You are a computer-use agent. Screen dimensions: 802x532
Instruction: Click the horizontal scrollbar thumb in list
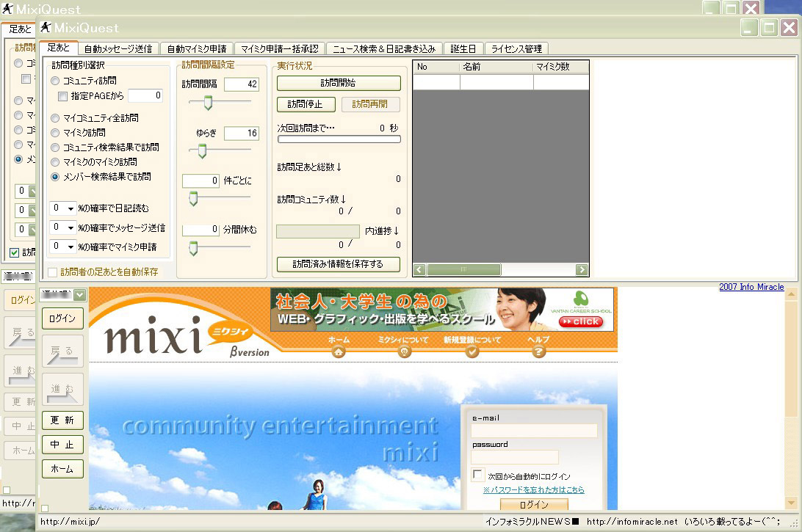[464, 269]
